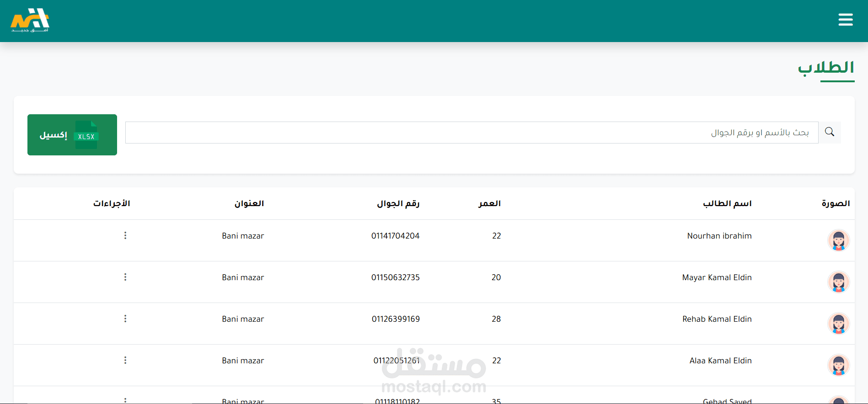Click phone number 01141704204
This screenshot has width=868, height=404.
395,236
